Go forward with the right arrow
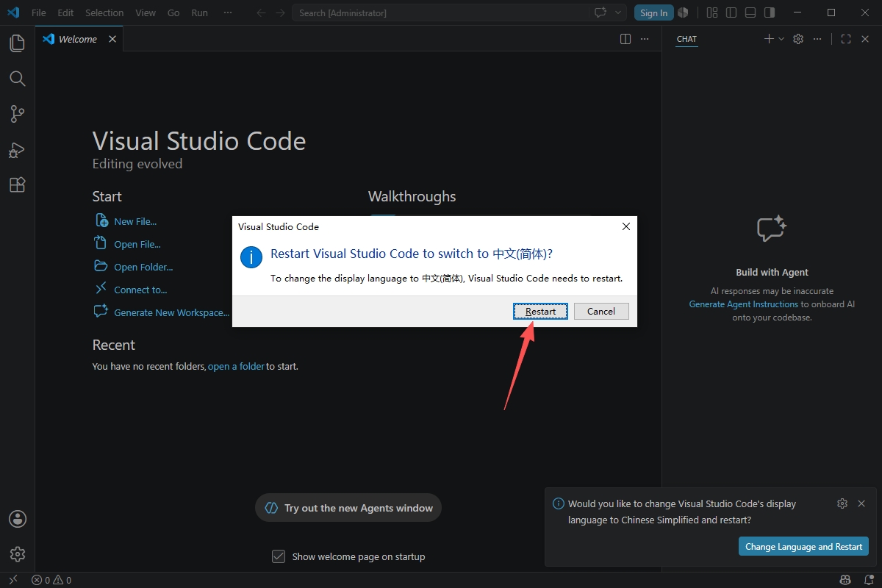The width and height of the screenshot is (882, 588). (280, 12)
